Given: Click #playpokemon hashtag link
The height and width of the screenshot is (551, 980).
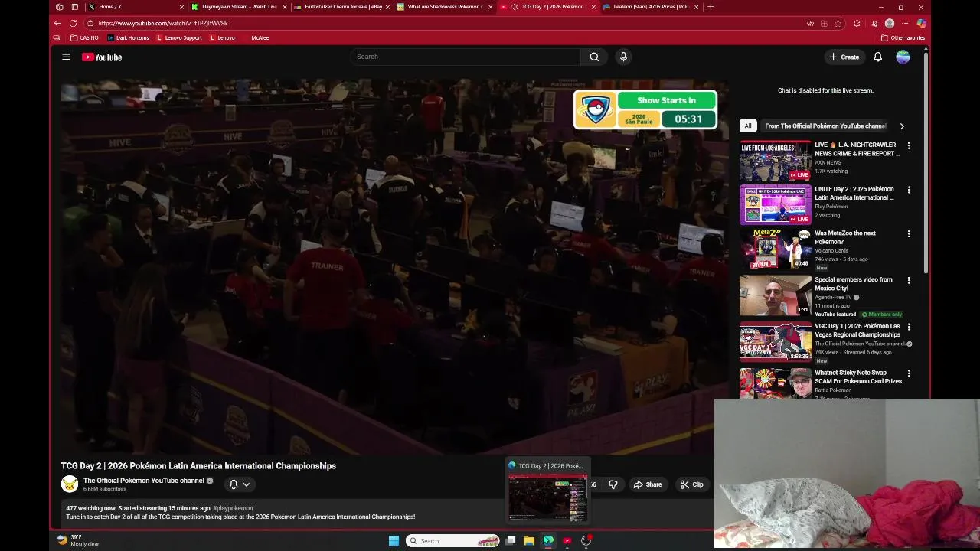Looking at the screenshot, I should (x=233, y=508).
